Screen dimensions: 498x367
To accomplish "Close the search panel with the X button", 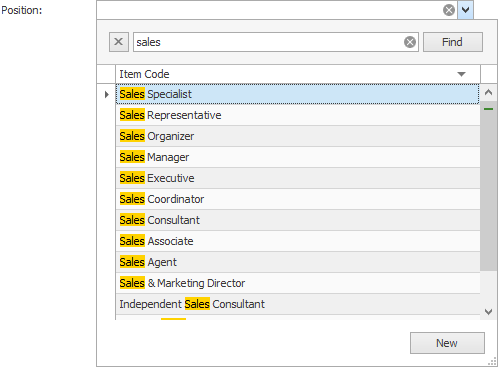I will pyautogui.click(x=119, y=42).
